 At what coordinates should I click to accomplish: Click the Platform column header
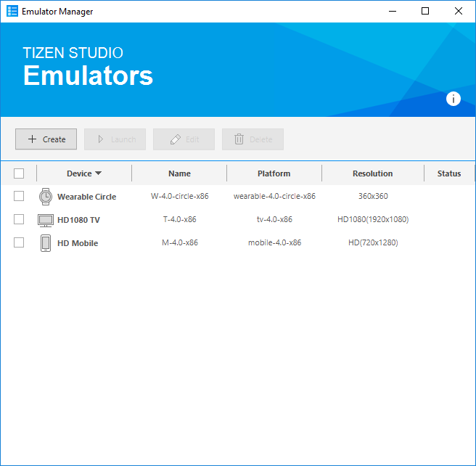pos(274,173)
